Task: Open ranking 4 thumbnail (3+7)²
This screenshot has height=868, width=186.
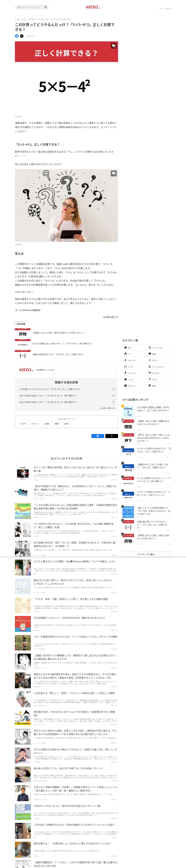Action: [128, 453]
